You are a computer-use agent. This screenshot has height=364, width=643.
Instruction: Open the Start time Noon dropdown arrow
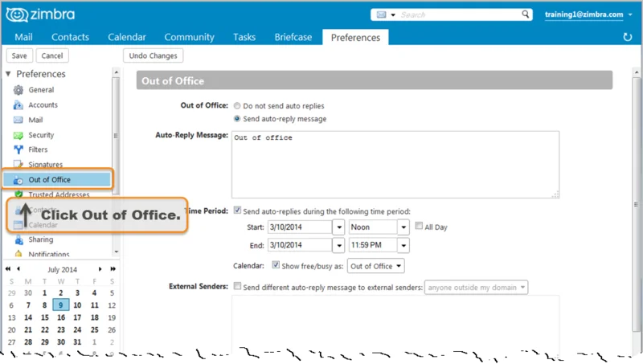403,227
